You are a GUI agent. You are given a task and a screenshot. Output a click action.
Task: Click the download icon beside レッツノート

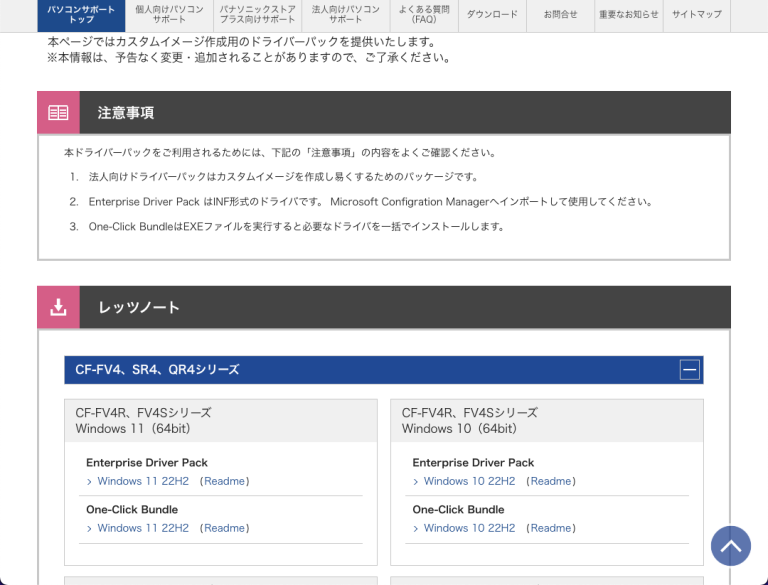pyautogui.click(x=58, y=307)
